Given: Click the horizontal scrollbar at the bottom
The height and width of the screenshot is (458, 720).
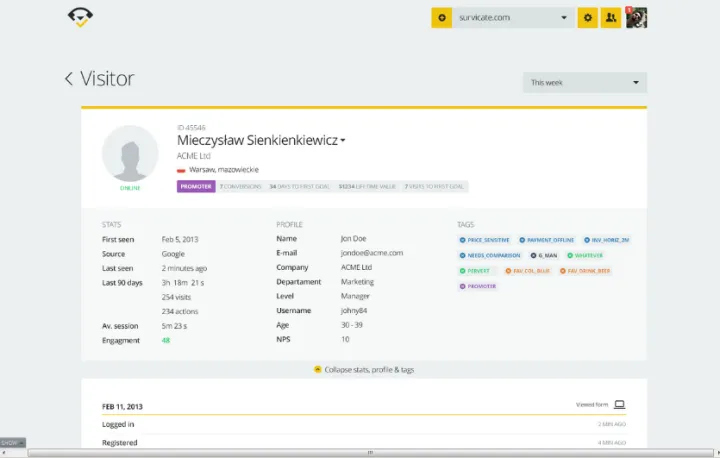Looking at the screenshot, I should [370, 453].
